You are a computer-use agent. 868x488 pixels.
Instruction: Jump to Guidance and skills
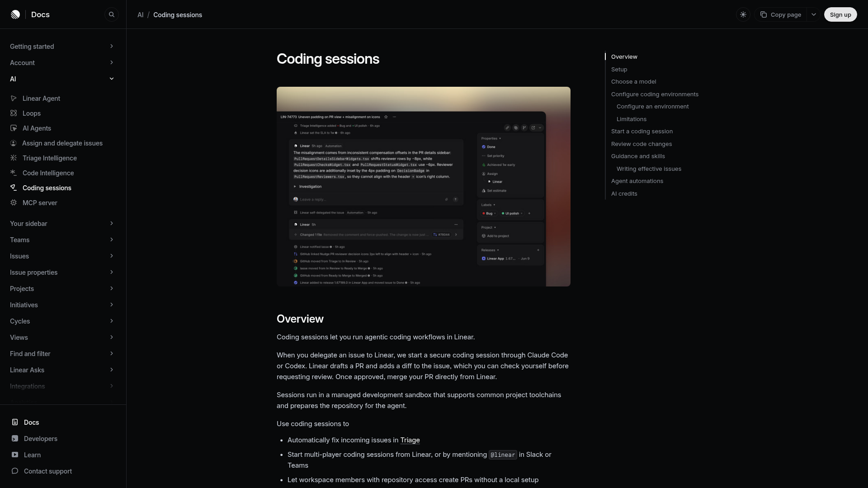638,156
